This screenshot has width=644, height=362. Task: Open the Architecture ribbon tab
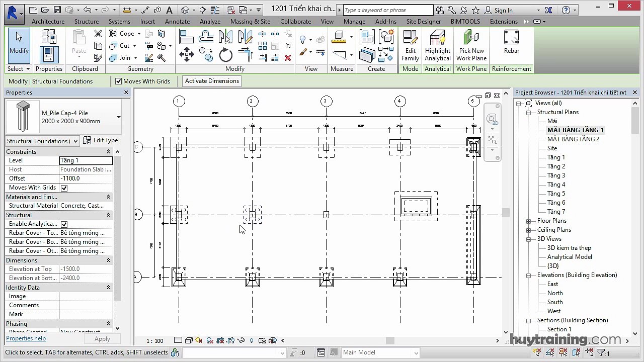48,22
